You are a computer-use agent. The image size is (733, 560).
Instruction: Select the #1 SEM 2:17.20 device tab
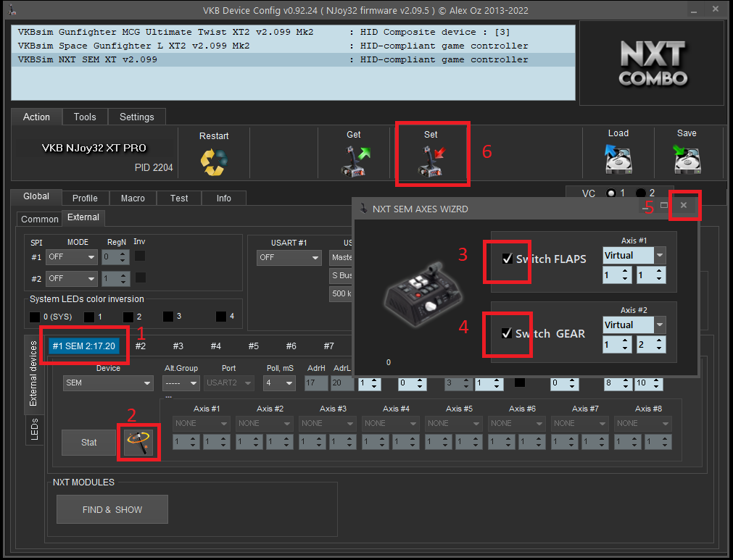pyautogui.click(x=84, y=346)
